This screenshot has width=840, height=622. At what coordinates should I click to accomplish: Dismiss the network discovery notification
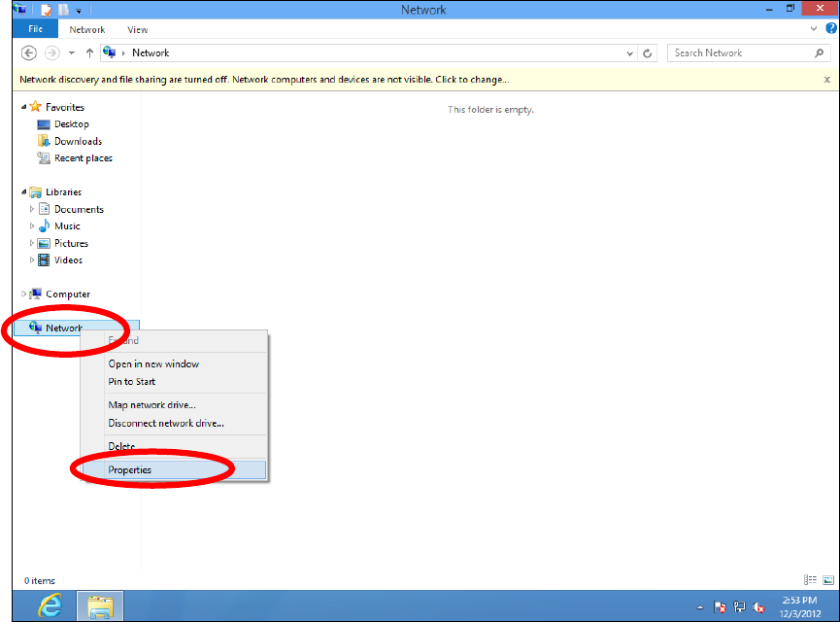pyautogui.click(x=826, y=80)
